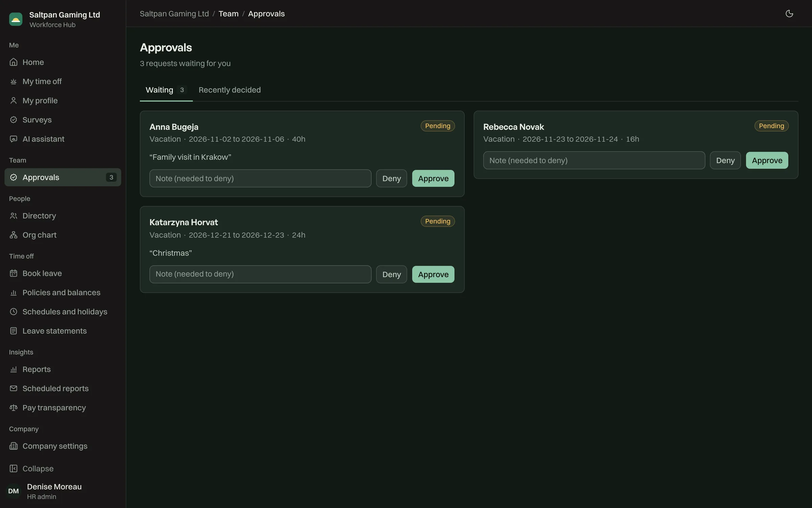Screen dimensions: 812x508
Task: Click Saltpan Gaming Ltd breadcrumb link
Action: pyautogui.click(x=174, y=14)
